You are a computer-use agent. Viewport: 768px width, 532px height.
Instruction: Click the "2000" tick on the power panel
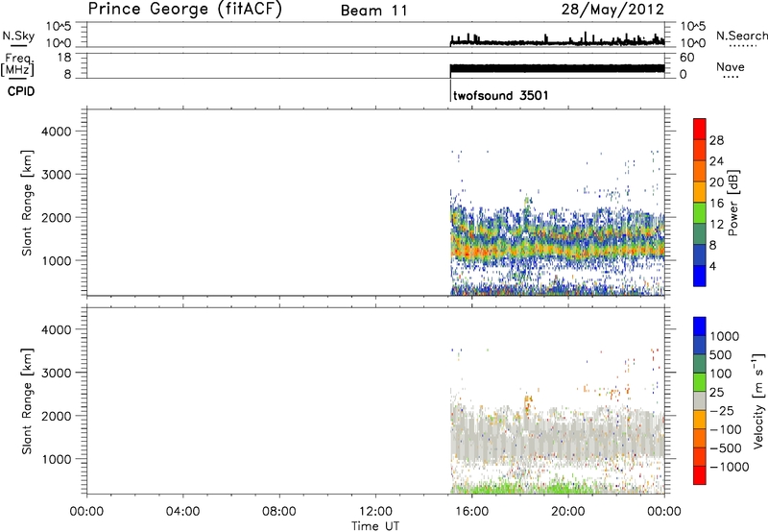pos(56,217)
